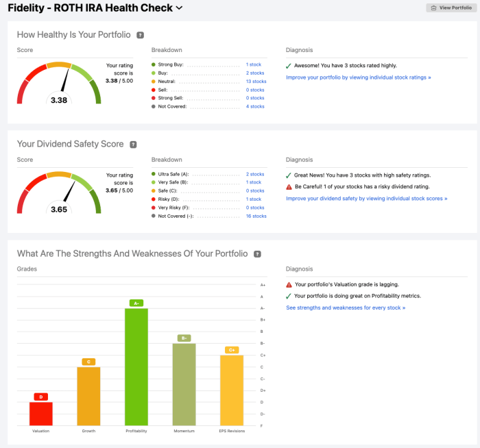Click the 3.65 dividend safety gauge

59,192
